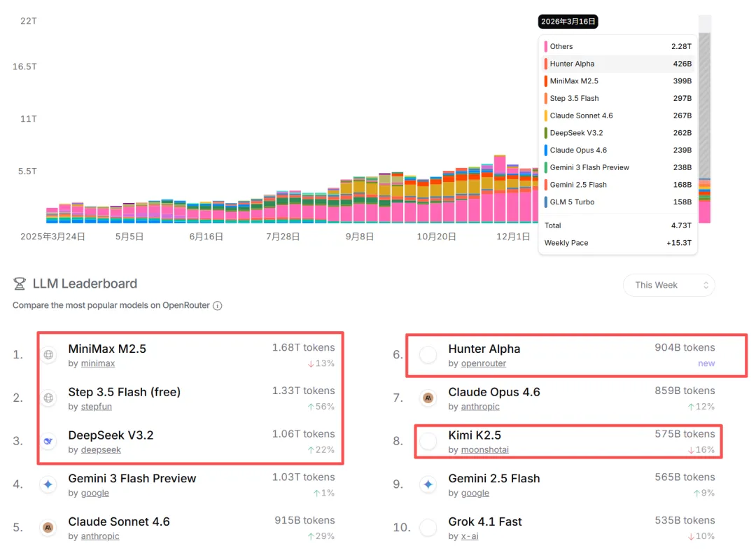Open the Claude Sonnet 4.6 leaderboard title

pos(119,521)
